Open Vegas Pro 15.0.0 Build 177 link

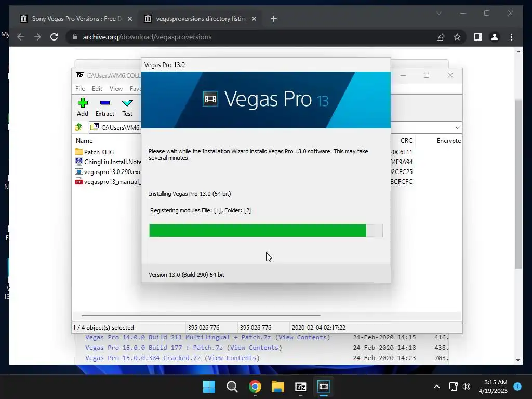pos(154,348)
